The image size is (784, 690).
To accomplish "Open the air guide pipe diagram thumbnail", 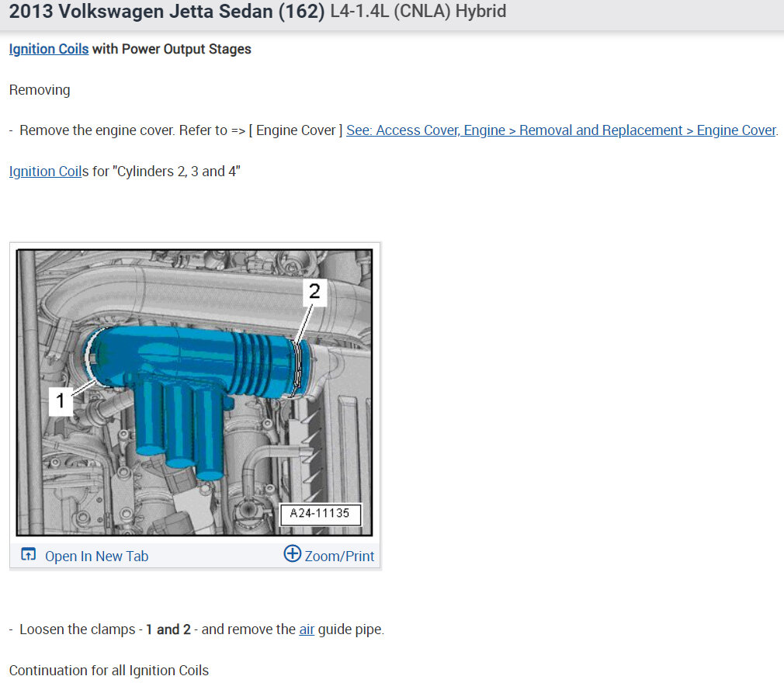I will point(195,393).
